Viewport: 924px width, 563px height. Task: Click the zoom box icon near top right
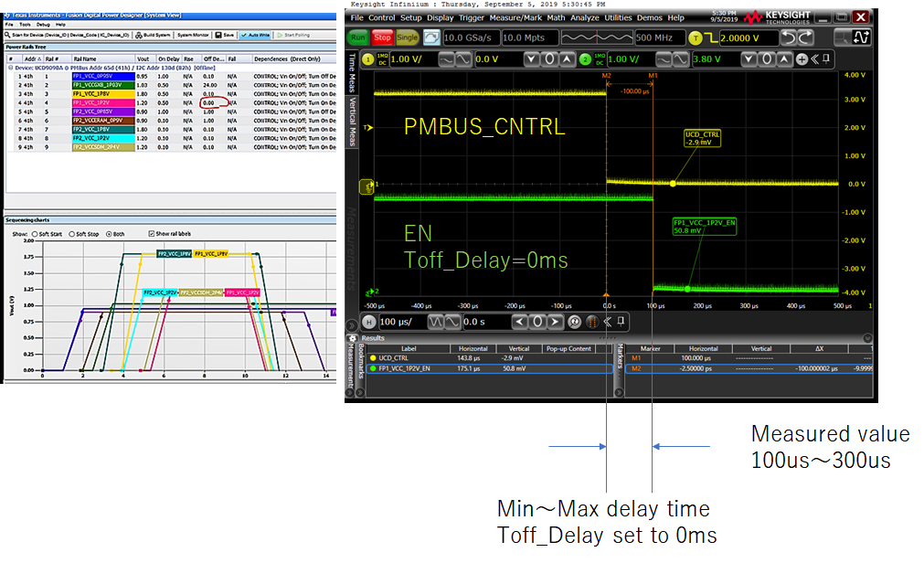[844, 37]
